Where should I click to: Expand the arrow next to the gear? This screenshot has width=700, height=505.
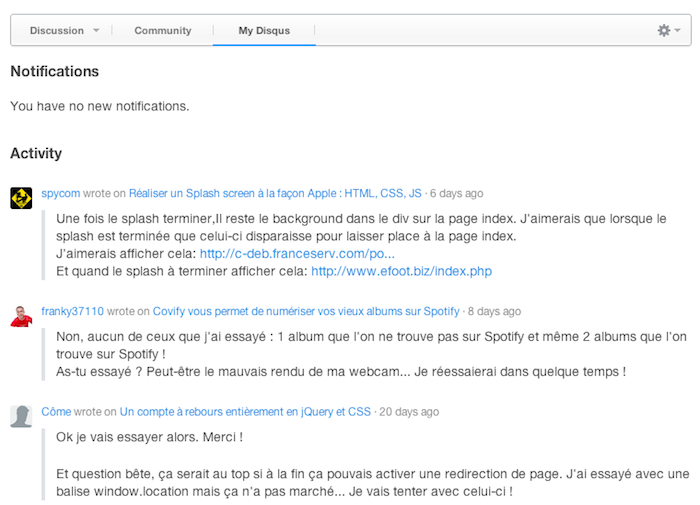point(678,30)
